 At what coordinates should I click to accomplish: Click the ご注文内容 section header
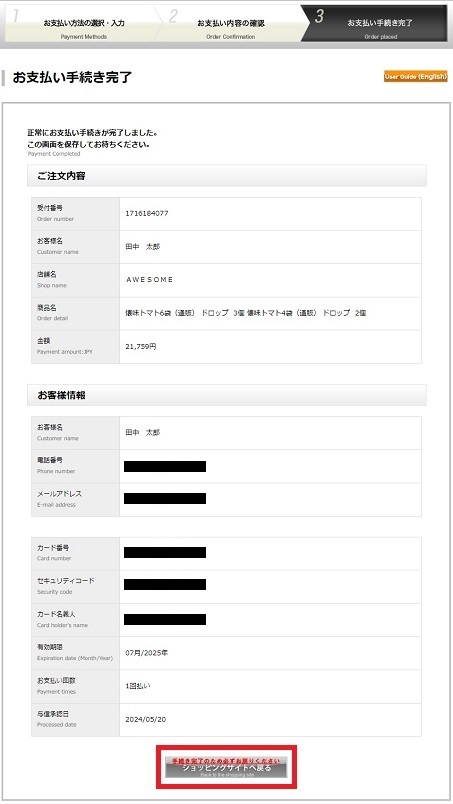pyautogui.click(x=227, y=176)
